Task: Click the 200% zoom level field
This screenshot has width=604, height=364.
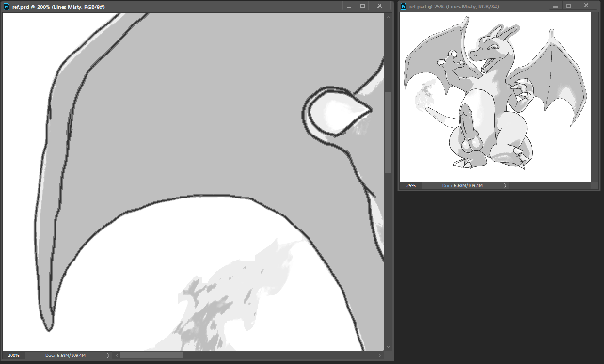Action: 14,356
